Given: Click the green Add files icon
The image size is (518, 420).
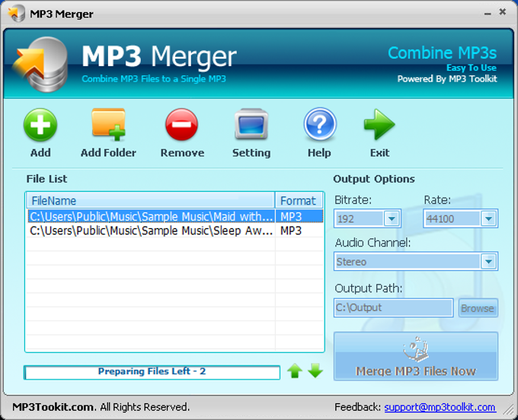Looking at the screenshot, I should pyautogui.click(x=40, y=125).
